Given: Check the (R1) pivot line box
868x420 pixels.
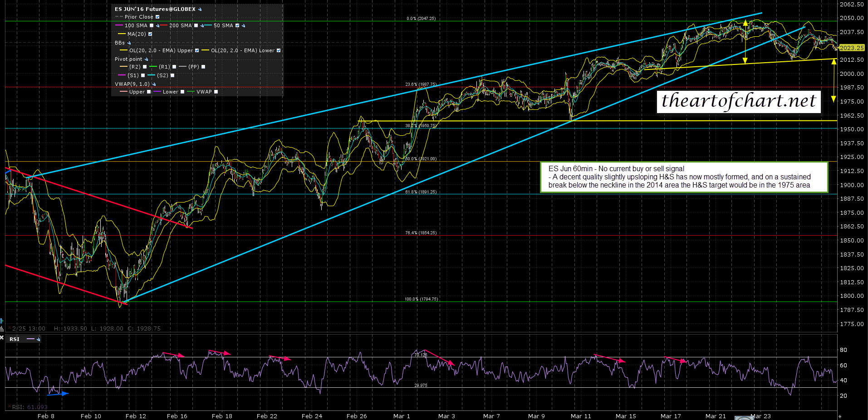Looking at the screenshot, I should tap(174, 67).
